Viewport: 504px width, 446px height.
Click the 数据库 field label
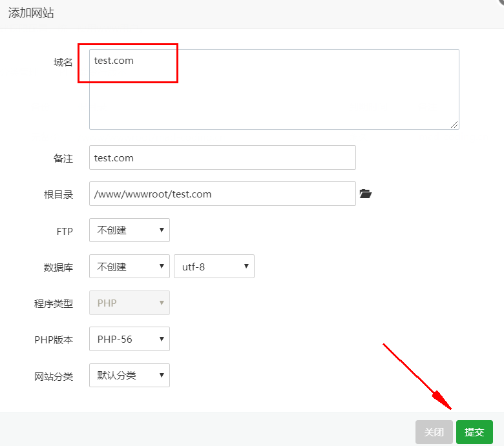pos(58,267)
